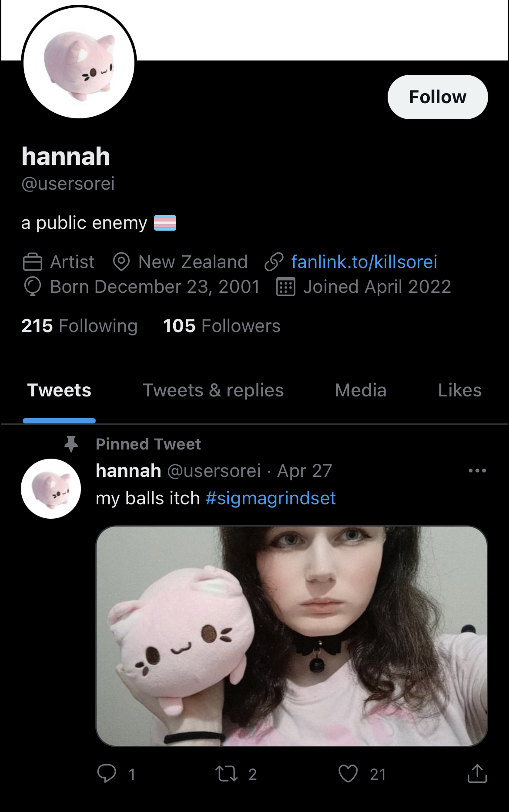The width and height of the screenshot is (509, 812).
Task: Switch to the Tweets & replies tab
Action: tap(213, 390)
